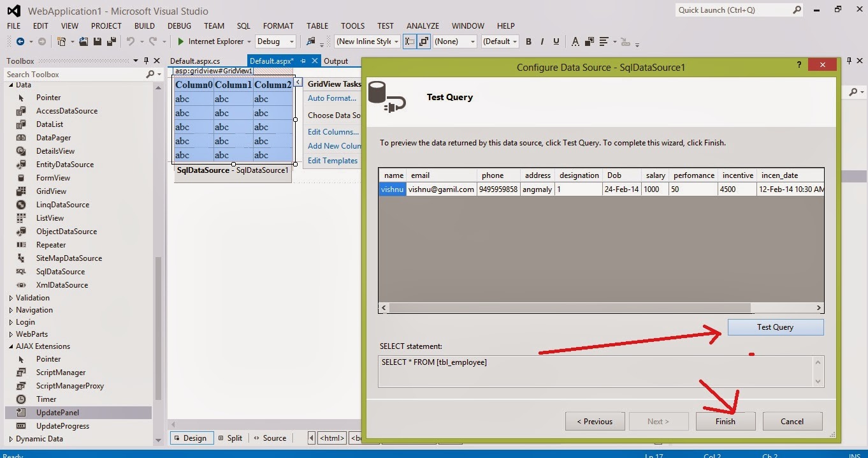The width and height of the screenshot is (868, 458).
Task: Open the Debug configuration dropdown
Action: coord(275,41)
